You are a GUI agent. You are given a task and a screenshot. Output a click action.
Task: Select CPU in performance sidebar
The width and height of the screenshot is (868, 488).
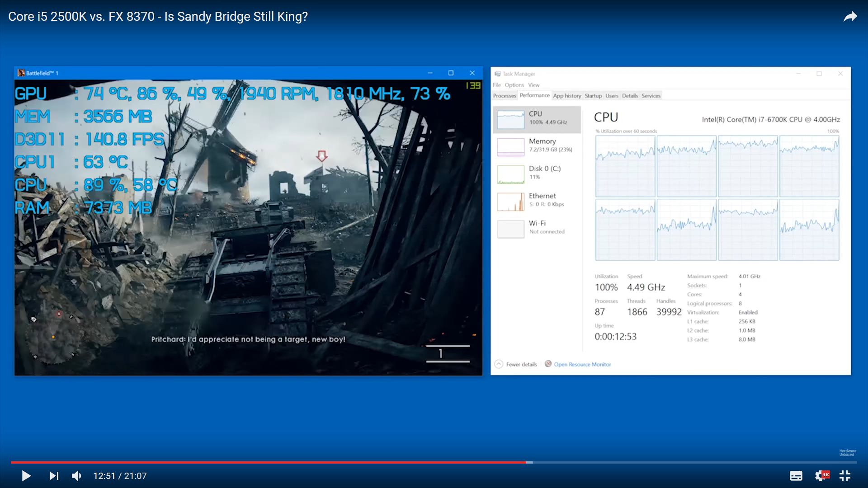(x=537, y=120)
